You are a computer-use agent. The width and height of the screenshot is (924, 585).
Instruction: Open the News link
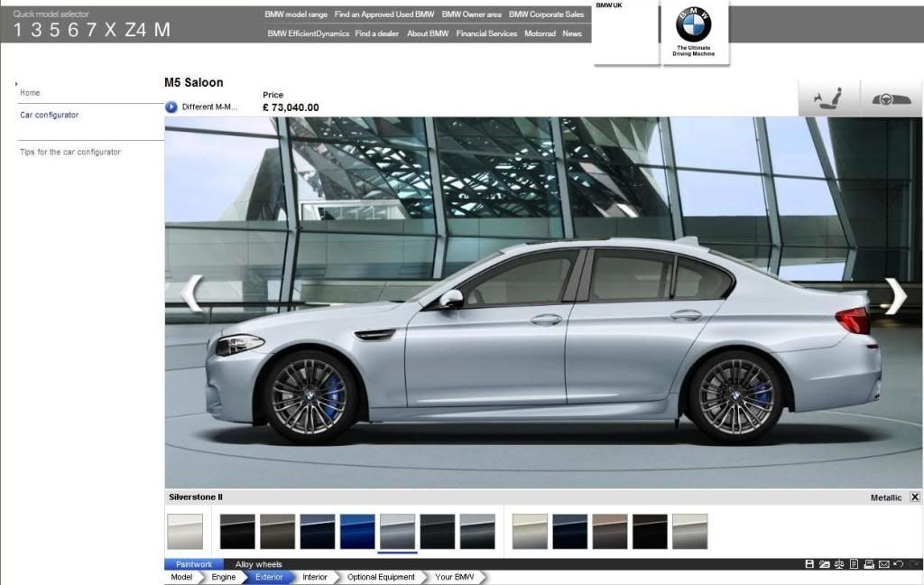click(x=571, y=33)
